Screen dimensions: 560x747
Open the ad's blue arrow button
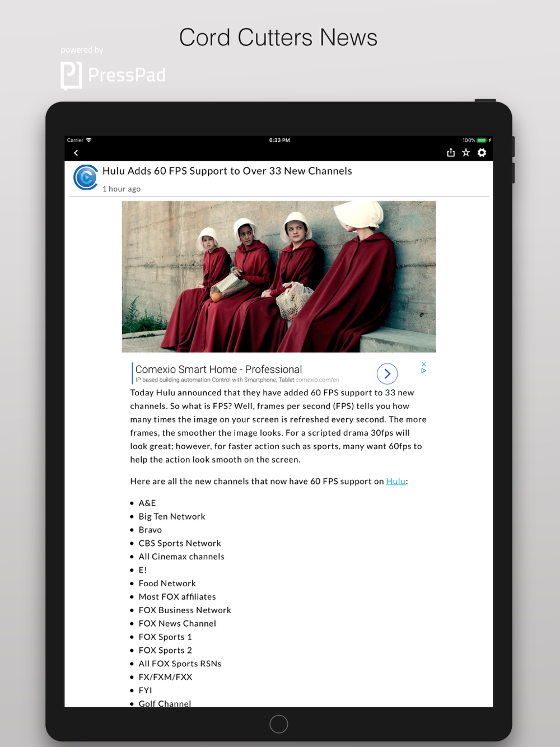(x=387, y=373)
